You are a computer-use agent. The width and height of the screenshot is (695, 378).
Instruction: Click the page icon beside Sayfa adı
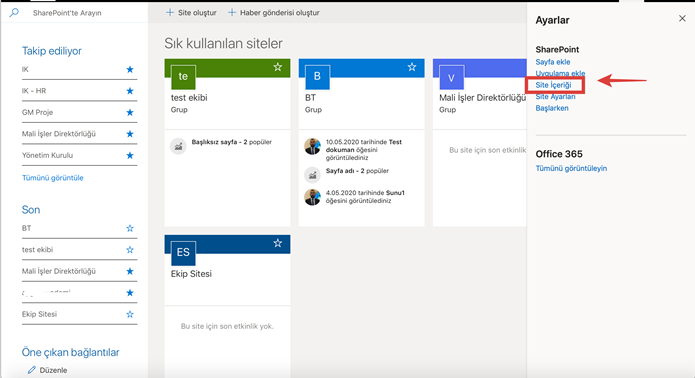click(x=312, y=175)
